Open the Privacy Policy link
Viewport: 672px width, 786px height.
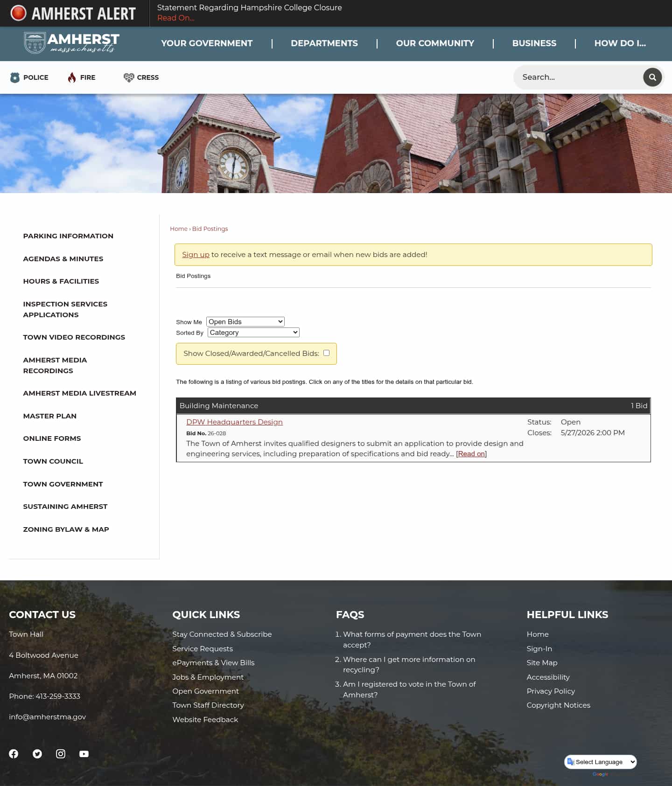point(551,691)
